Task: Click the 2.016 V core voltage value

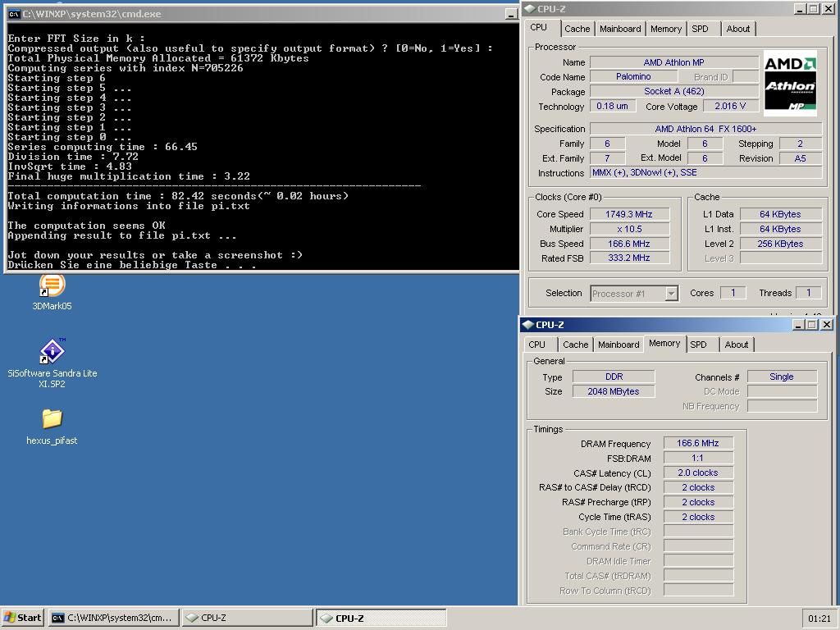Action: pyautogui.click(x=730, y=106)
